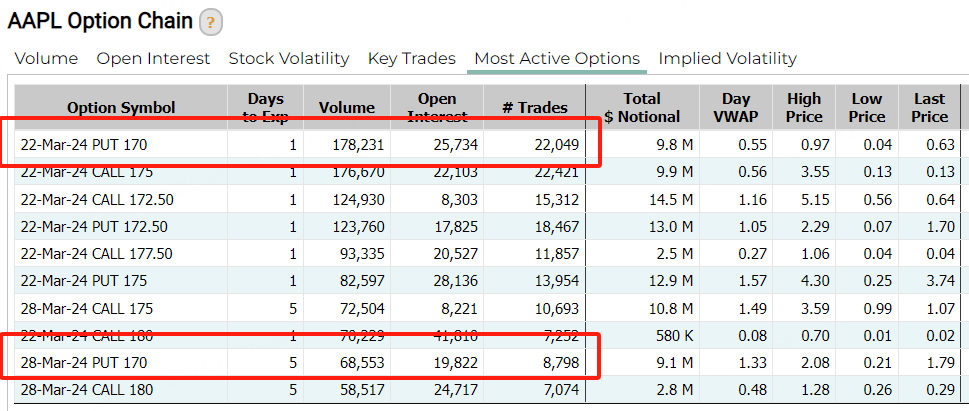Click the volume value 72,504

point(362,308)
